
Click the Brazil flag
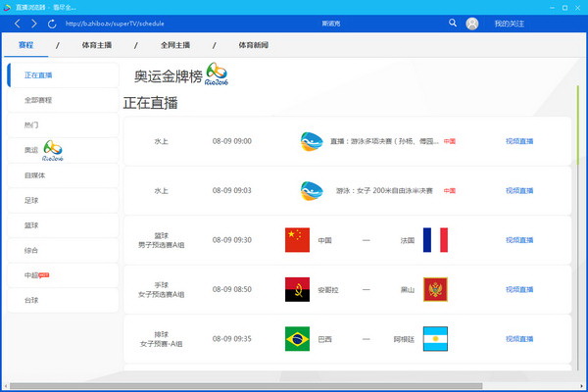[x=297, y=339]
